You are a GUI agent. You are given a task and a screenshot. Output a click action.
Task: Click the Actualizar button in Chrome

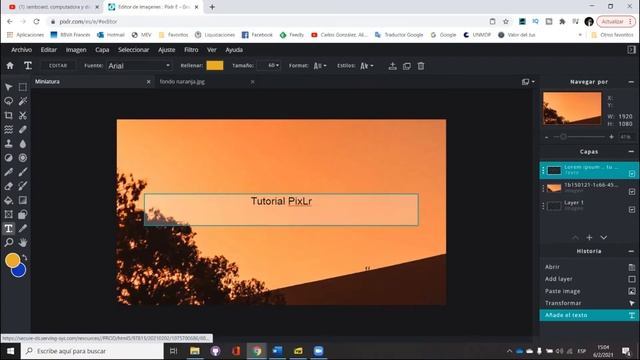coord(616,21)
